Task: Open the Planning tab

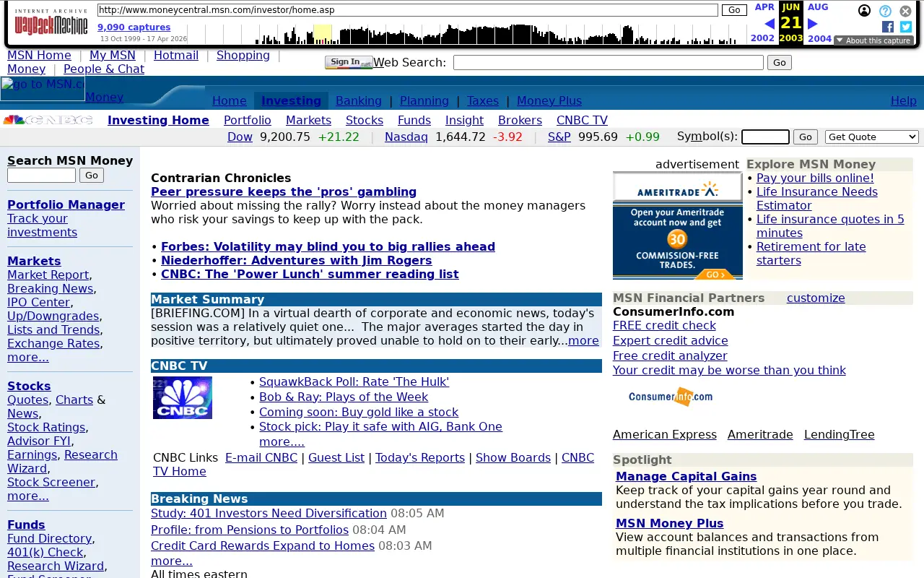Action: (424, 100)
